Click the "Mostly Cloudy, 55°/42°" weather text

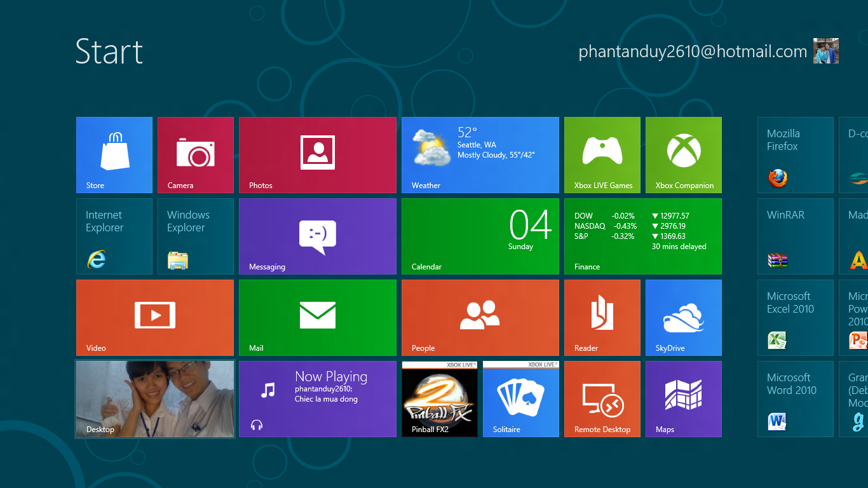(x=496, y=155)
